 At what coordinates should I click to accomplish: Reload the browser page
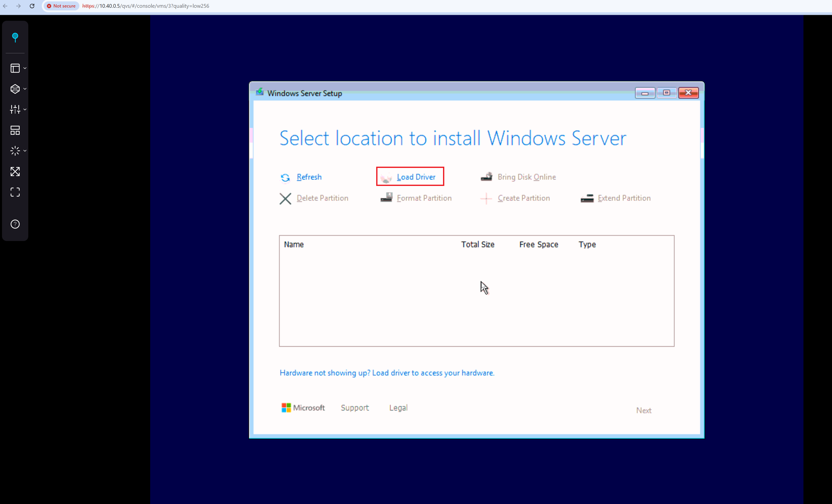(32, 6)
